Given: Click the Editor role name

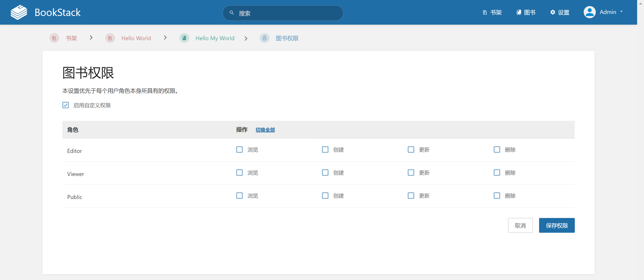Looking at the screenshot, I should click(74, 151).
